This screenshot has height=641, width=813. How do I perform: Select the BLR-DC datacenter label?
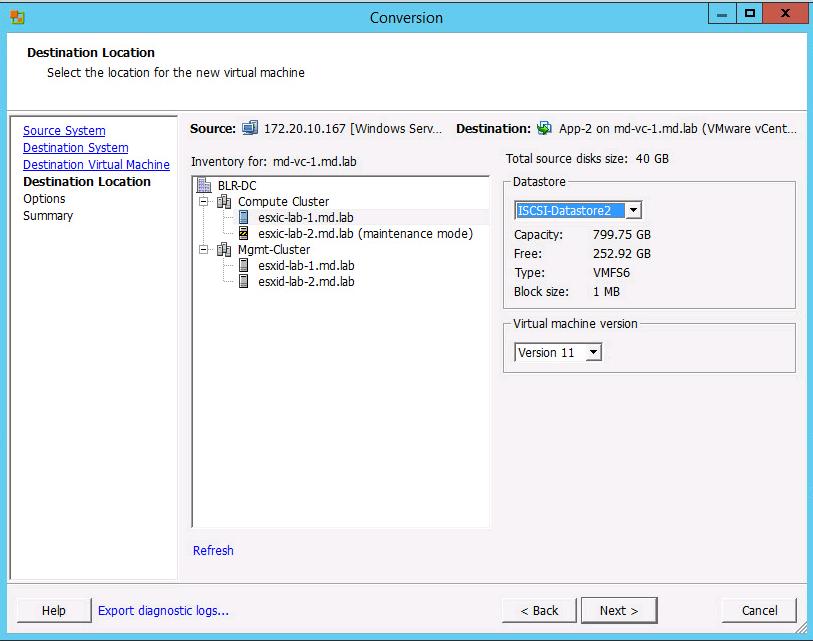[x=237, y=185]
